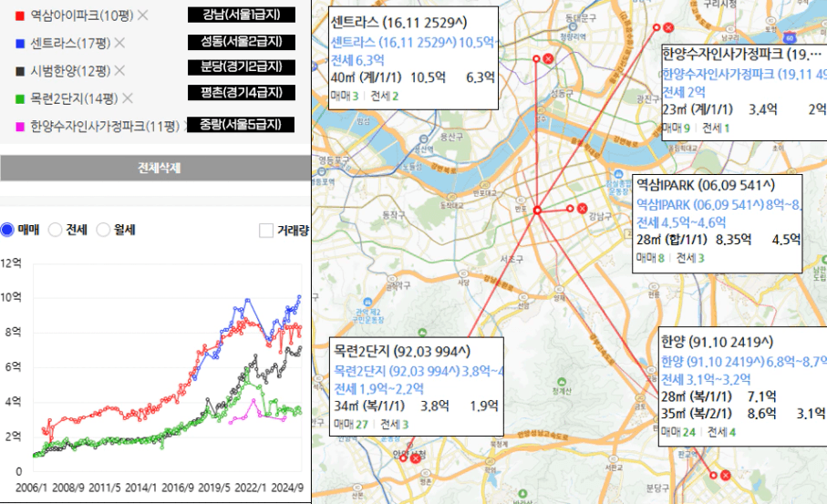Select 28㎡ (합/1/1) 8.35억 row

coord(718,240)
